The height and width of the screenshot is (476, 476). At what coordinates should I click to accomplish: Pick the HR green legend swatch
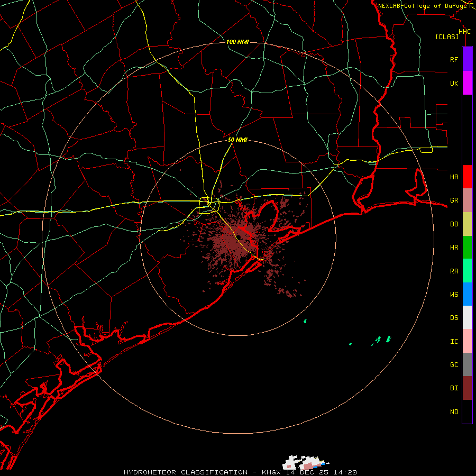pos(467,248)
